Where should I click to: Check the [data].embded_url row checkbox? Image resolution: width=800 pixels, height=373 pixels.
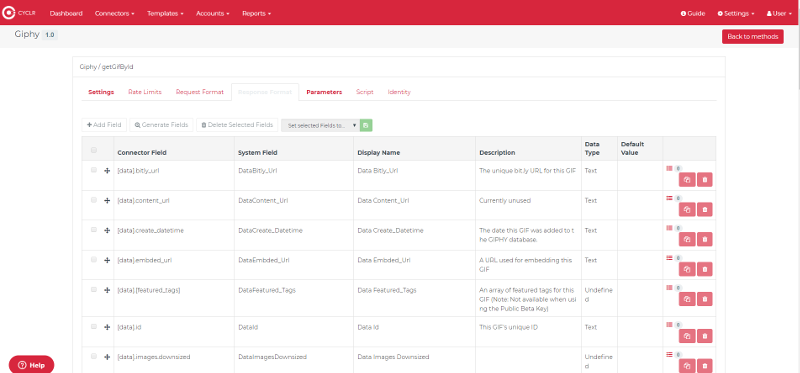click(x=94, y=259)
